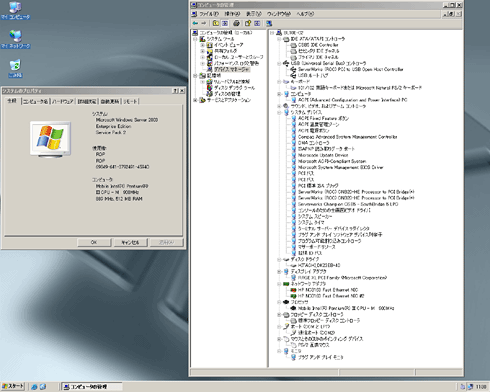Expand the Shared Folders (共有フォルダ) tree node
The width and height of the screenshot is (490, 392).
pos(202,51)
